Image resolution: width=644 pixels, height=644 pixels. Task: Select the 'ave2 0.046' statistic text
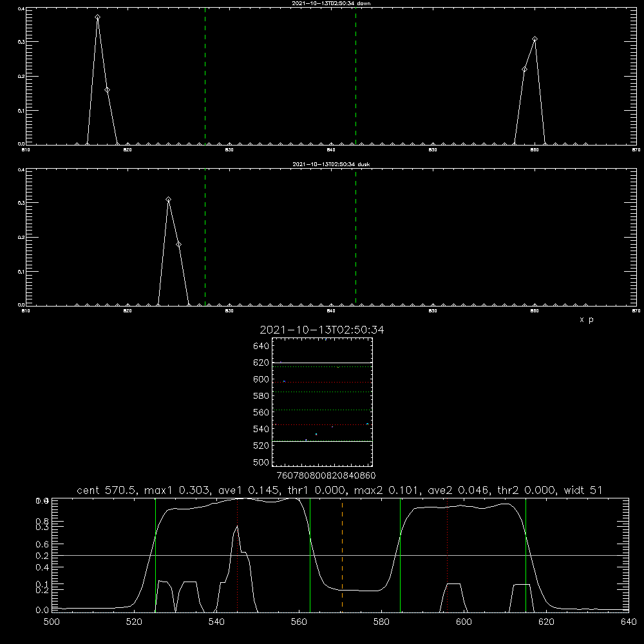[459, 490]
